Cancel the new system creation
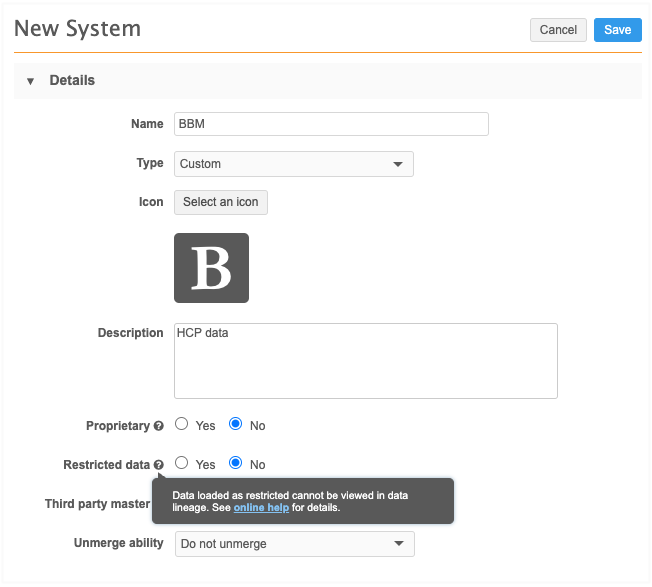 [558, 30]
